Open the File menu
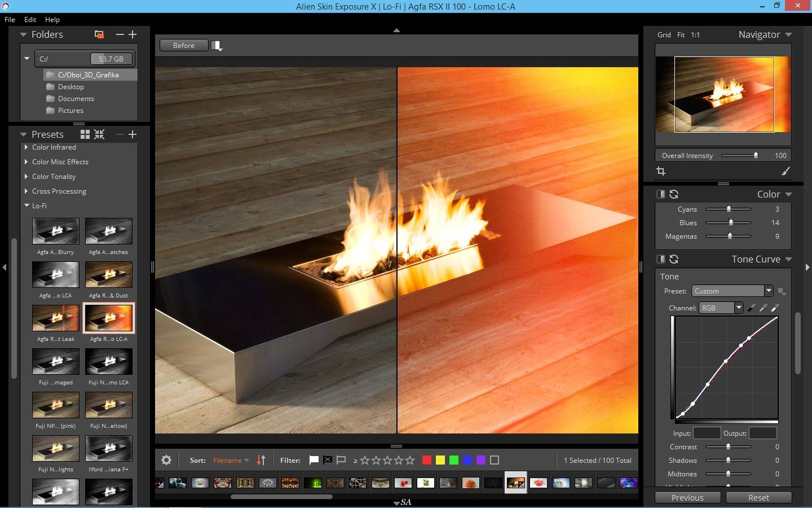The image size is (812, 508). coord(10,19)
